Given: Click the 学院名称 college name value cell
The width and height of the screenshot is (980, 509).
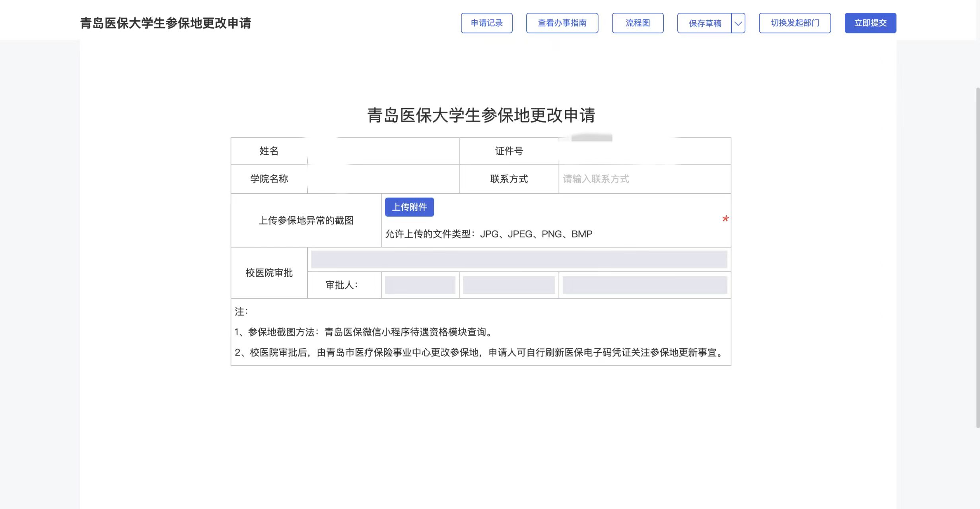Looking at the screenshot, I should click(383, 179).
